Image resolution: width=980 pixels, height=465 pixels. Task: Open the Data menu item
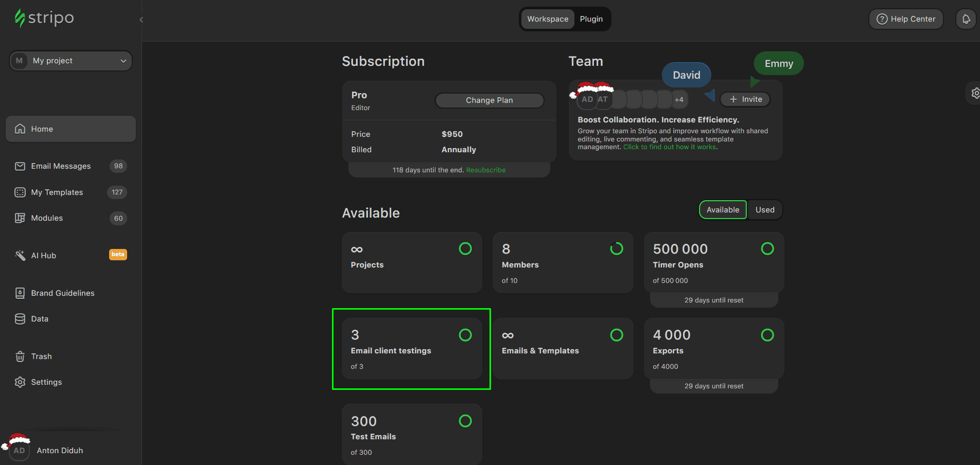[40, 319]
